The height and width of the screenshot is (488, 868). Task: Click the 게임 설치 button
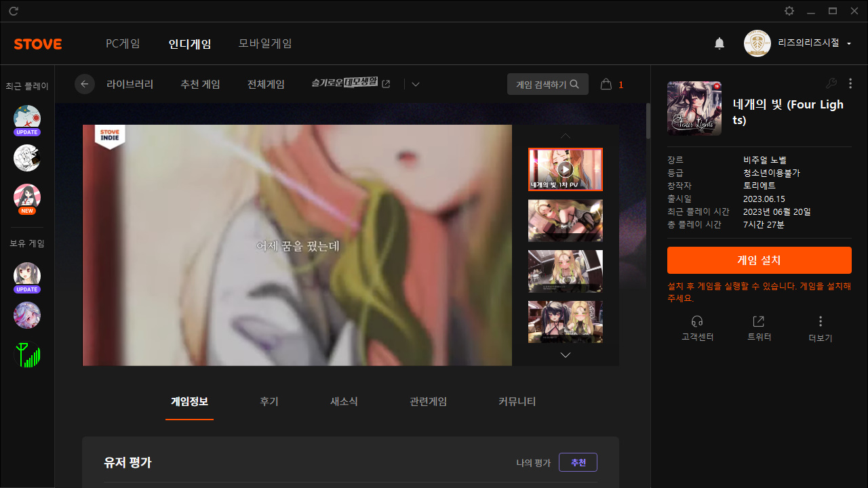[x=759, y=260]
